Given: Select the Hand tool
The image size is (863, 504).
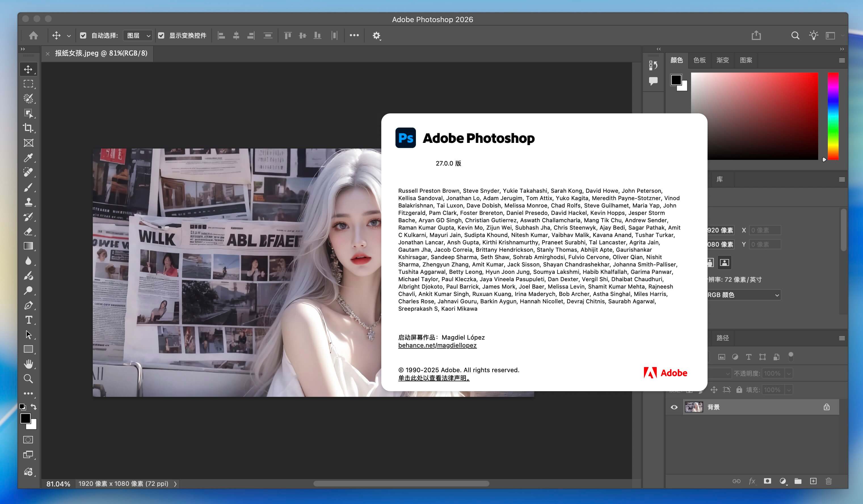Looking at the screenshot, I should pos(28,364).
